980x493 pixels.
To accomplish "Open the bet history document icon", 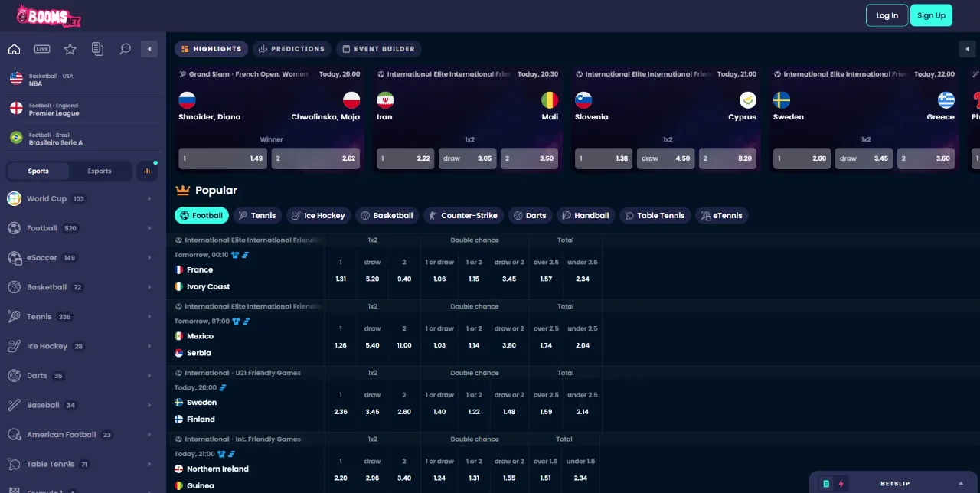I will [x=97, y=49].
